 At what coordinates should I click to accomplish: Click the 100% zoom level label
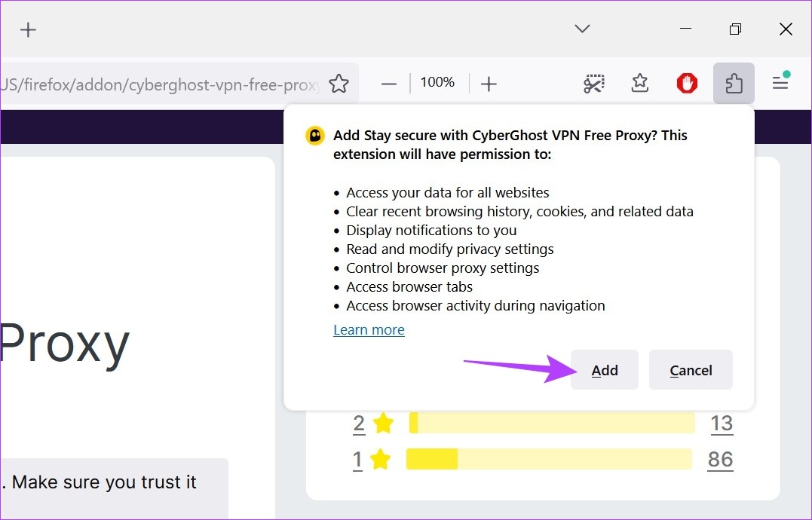pos(437,82)
